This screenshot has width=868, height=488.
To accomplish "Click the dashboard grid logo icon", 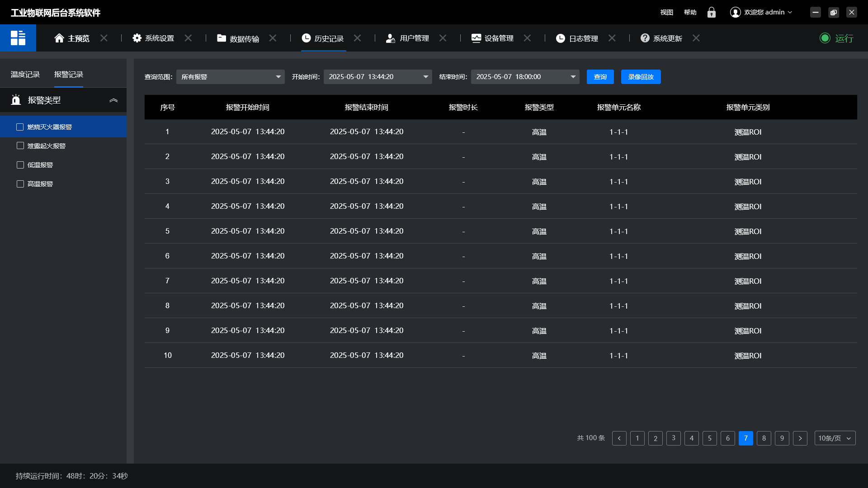I will click(18, 38).
